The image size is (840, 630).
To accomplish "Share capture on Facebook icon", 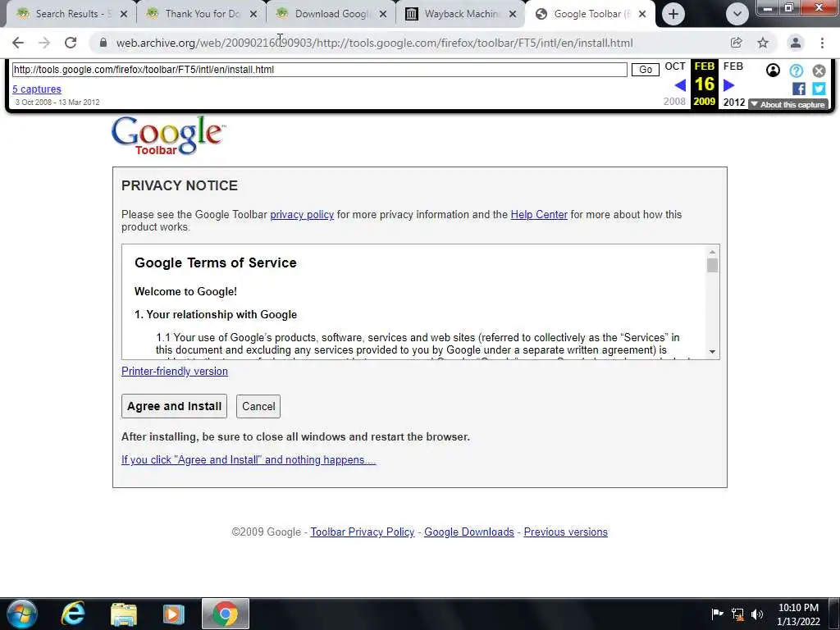I will [x=798, y=89].
